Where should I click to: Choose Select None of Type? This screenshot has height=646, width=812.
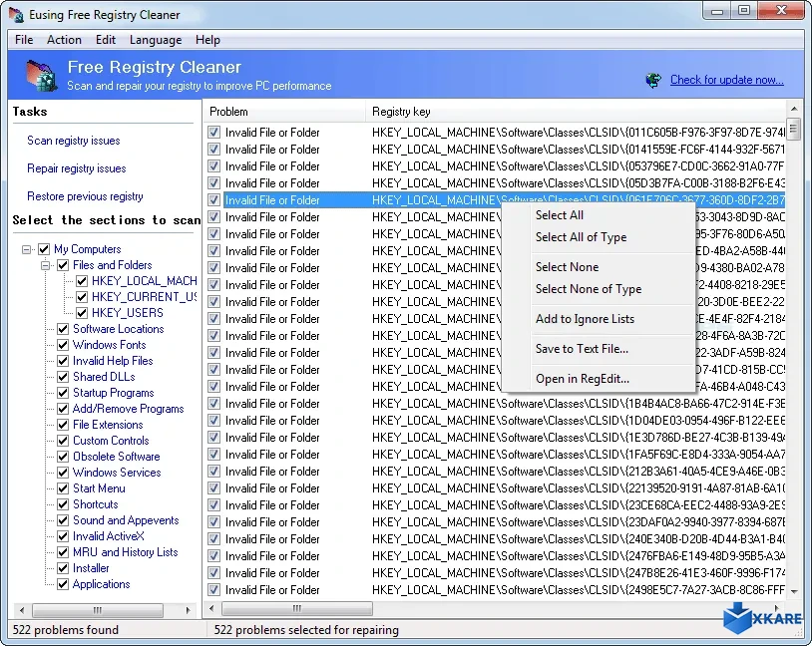tap(589, 289)
